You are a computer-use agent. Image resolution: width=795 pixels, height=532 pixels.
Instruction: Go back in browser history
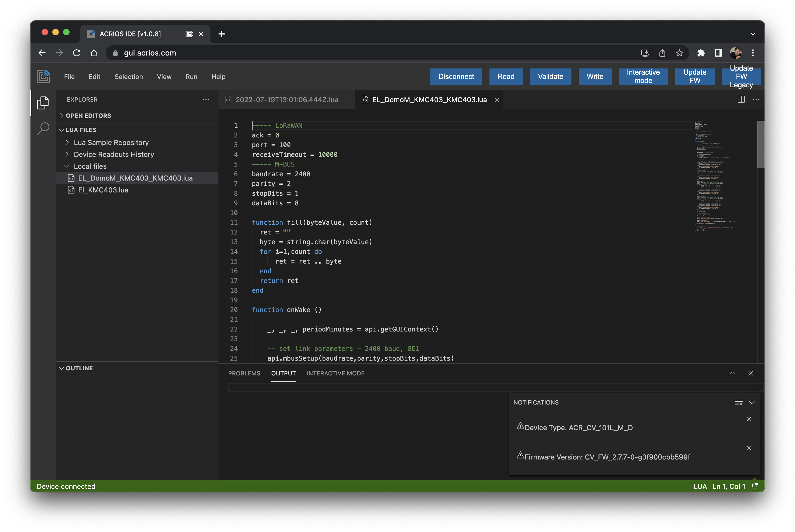pos(42,53)
